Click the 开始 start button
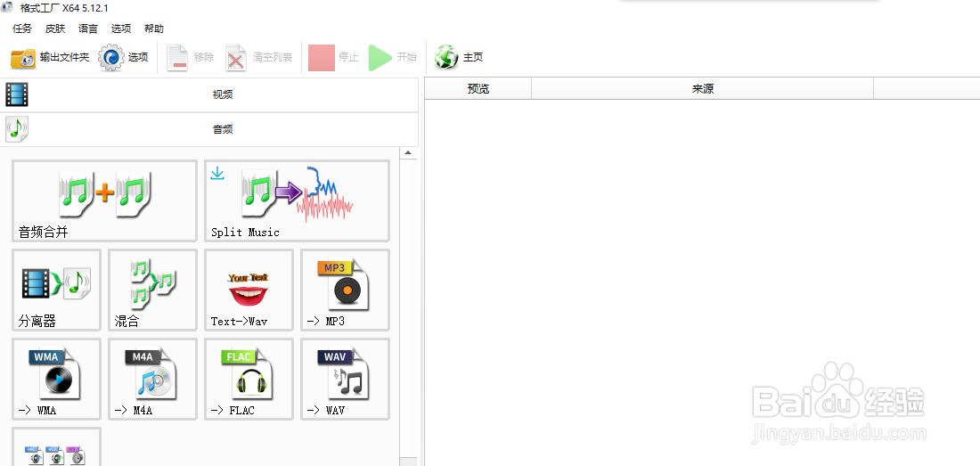The height and width of the screenshot is (466, 980). pyautogui.click(x=393, y=57)
